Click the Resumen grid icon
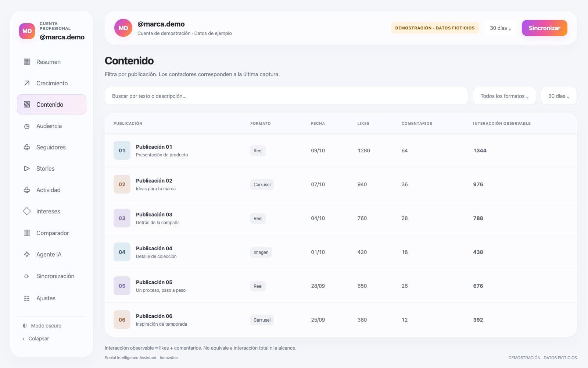Viewport: 588px width, 368px height. 27,62
